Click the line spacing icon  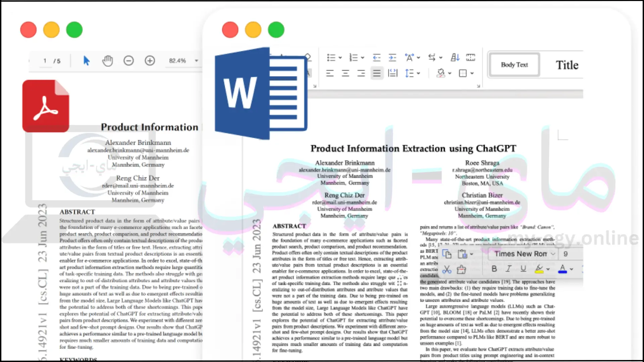(x=409, y=73)
